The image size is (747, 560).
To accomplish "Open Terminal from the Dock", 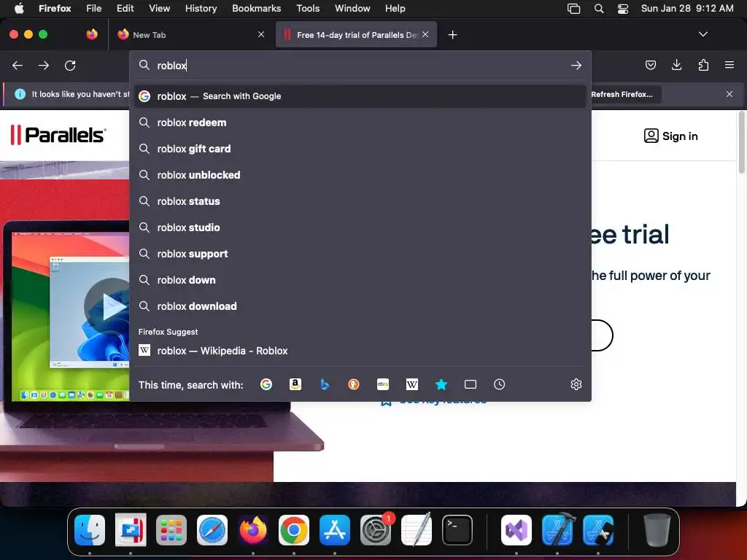I will (x=457, y=530).
